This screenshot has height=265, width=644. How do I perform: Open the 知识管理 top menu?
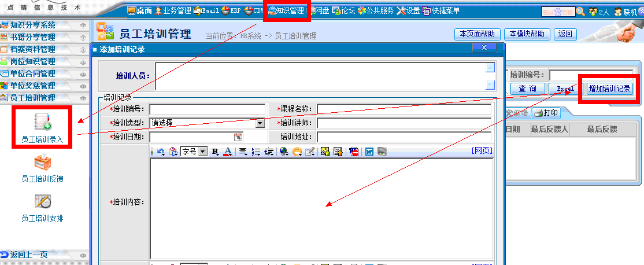point(287,10)
